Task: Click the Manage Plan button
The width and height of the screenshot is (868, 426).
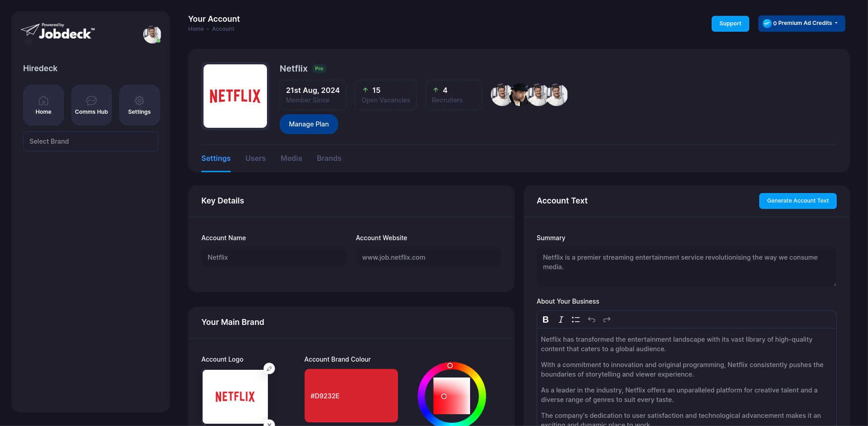Action: 309,124
